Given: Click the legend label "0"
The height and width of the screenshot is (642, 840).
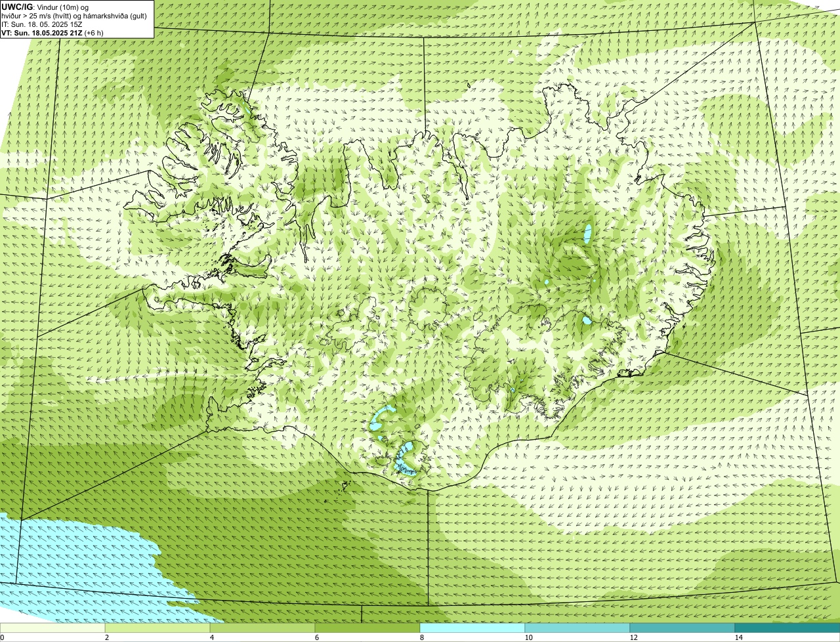Looking at the screenshot, I should pyautogui.click(x=2, y=637).
